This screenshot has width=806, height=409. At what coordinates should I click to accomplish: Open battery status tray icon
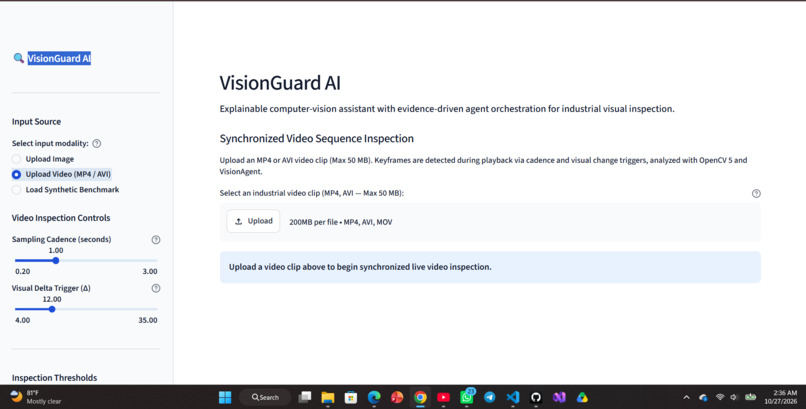pyautogui.click(x=750, y=397)
